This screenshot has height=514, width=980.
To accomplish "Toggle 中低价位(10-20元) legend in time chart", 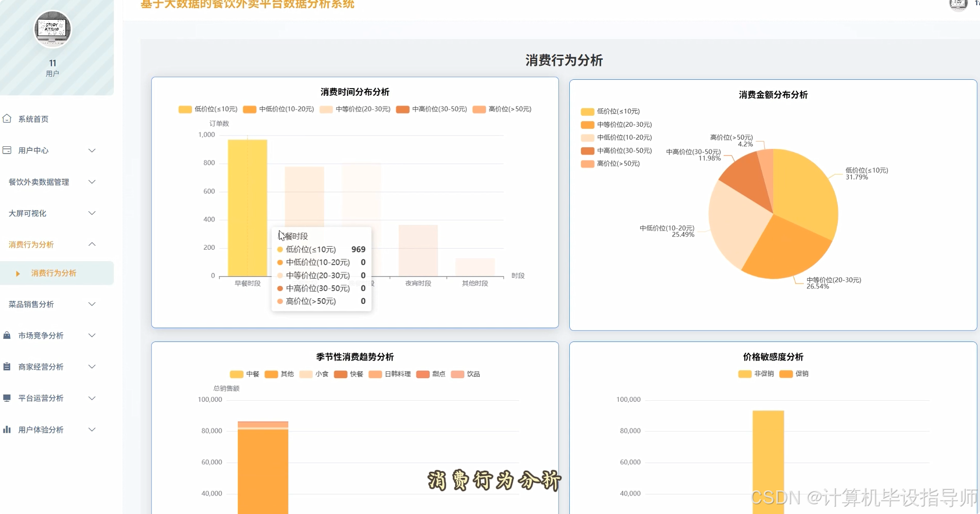I will coord(278,109).
